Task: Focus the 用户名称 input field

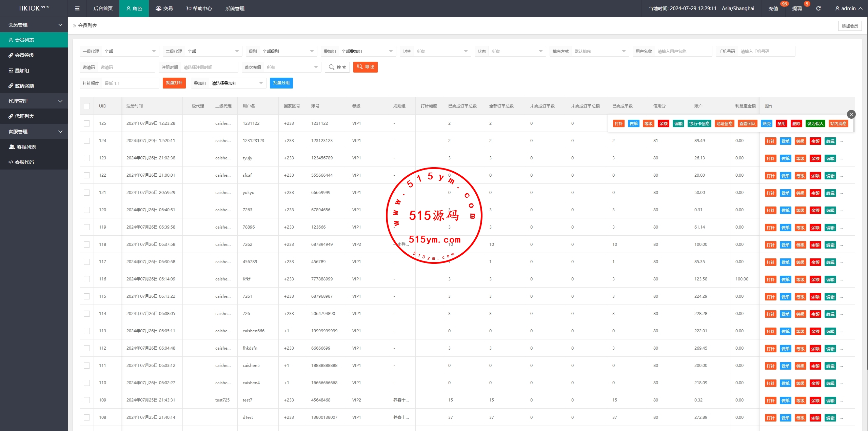Action: tap(683, 51)
